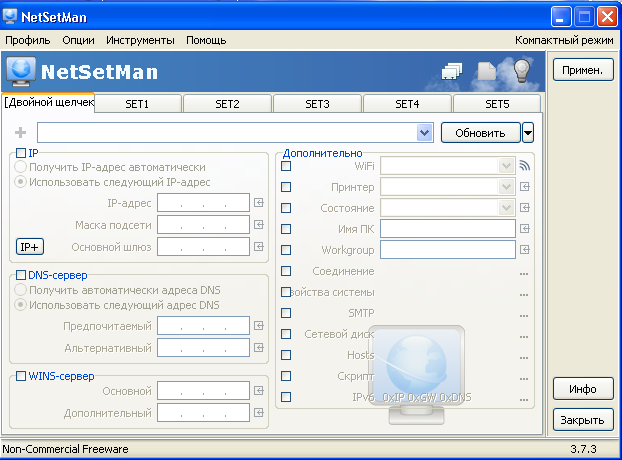Click the Примен. apply button
The width and height of the screenshot is (622, 460).
[x=583, y=70]
